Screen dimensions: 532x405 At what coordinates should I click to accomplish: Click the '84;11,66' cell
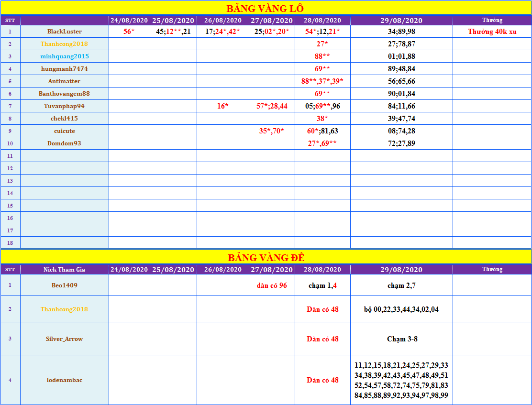pos(402,106)
